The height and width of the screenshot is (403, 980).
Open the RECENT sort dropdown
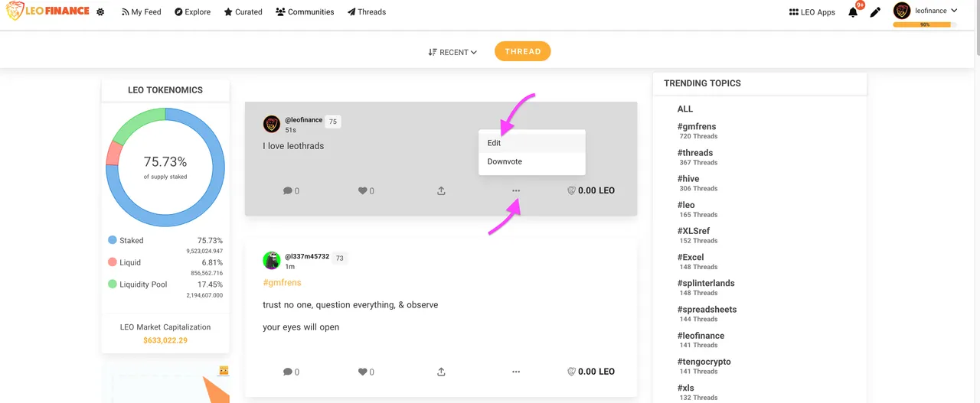(x=452, y=52)
